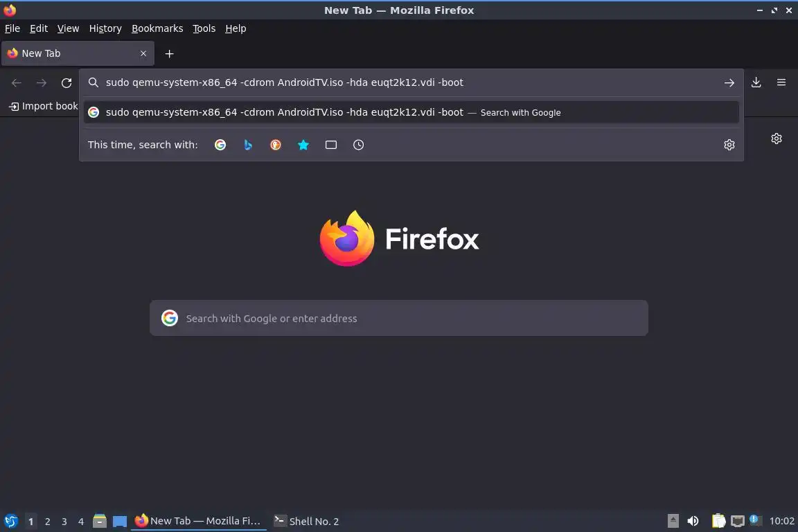Click Import bookmarks toolbar button
This screenshot has width=798, height=532.
[x=43, y=107]
